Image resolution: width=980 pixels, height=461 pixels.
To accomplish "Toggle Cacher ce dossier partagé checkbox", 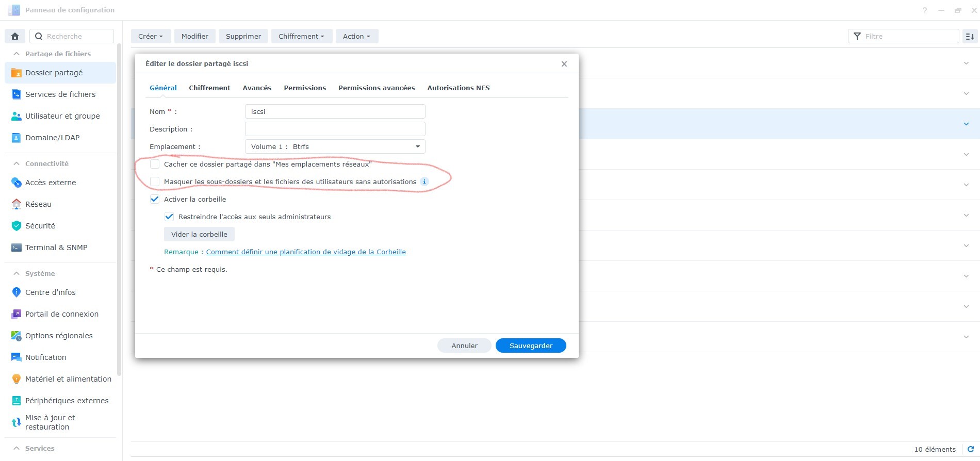I will [x=155, y=164].
